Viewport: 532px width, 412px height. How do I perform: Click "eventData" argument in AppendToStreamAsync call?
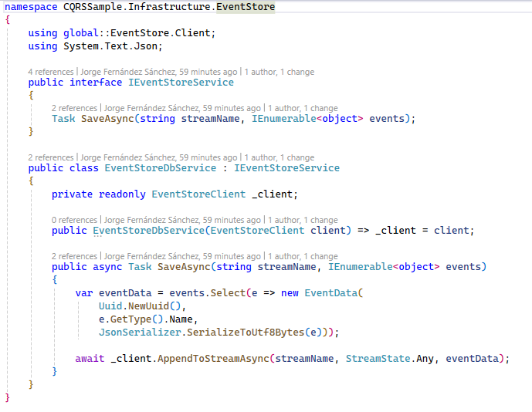[x=472, y=359]
